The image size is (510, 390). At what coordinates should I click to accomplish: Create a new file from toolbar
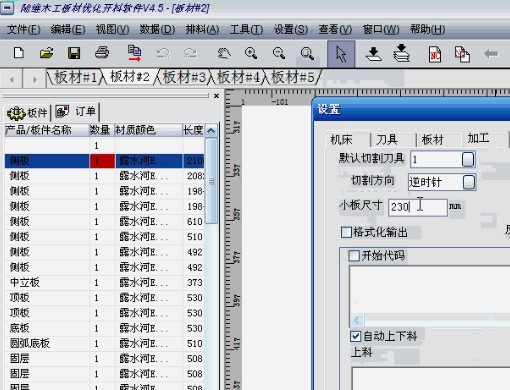pyautogui.click(x=19, y=53)
